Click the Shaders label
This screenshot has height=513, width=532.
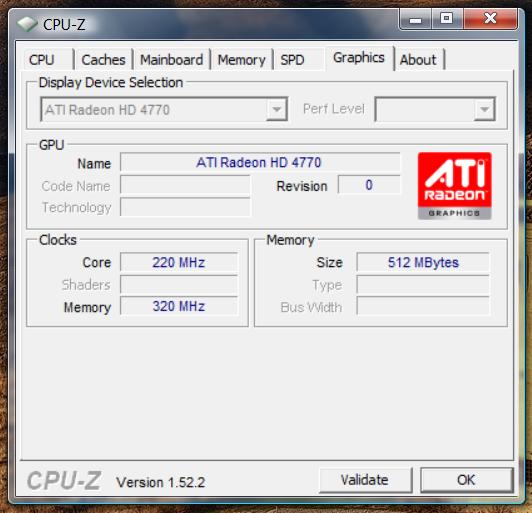pos(86,285)
